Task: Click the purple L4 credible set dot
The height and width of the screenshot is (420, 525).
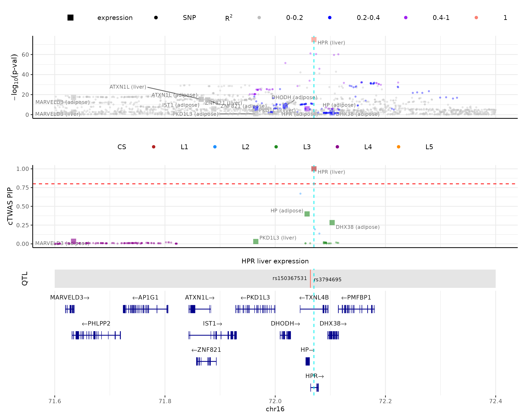Action: pos(337,147)
